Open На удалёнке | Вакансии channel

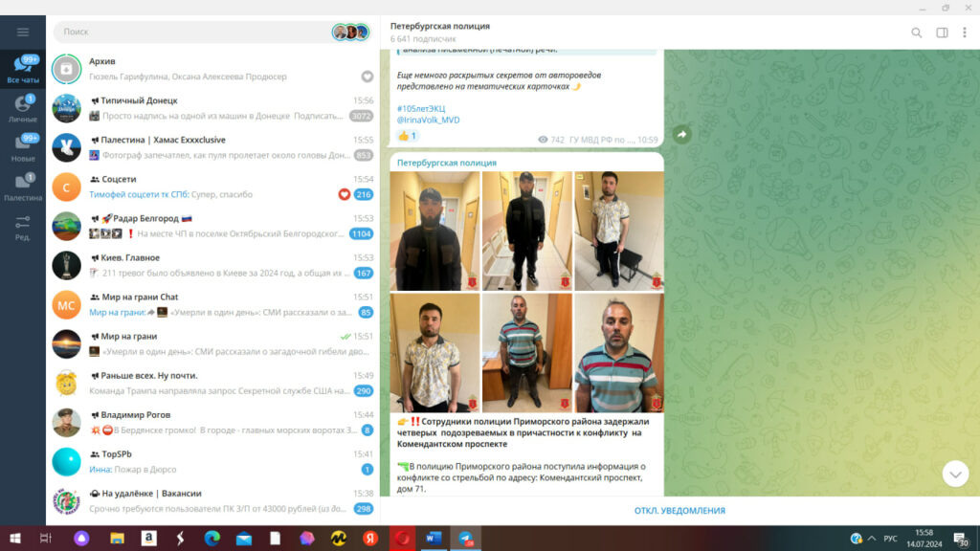tap(212, 501)
